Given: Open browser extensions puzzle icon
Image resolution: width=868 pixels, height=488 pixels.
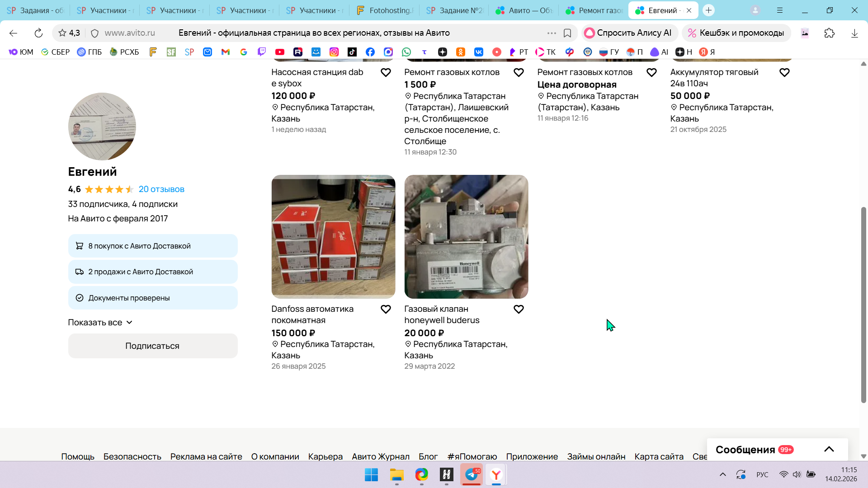Looking at the screenshot, I should pyautogui.click(x=830, y=33).
